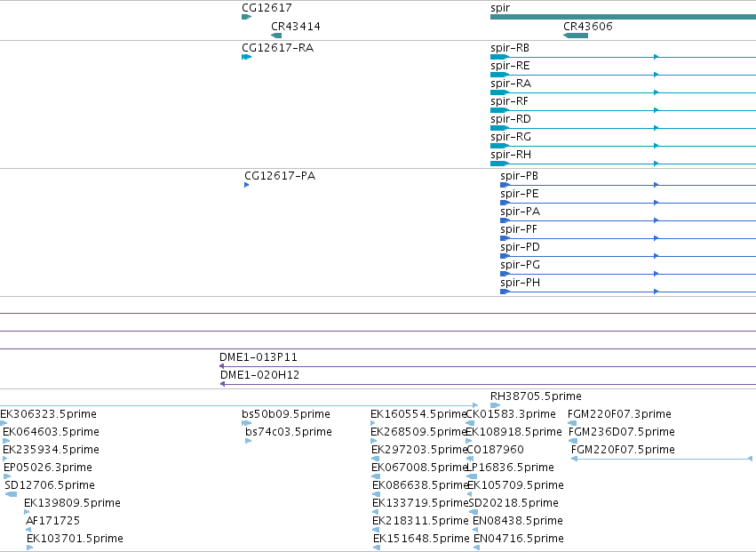756x552 pixels.
Task: Click the EK306323.5prime EST label
Action: [48, 414]
